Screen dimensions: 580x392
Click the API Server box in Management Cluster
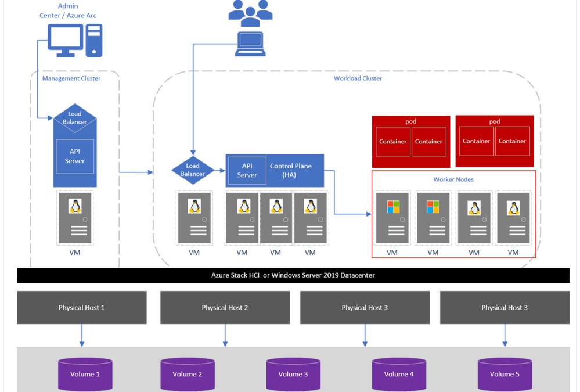click(x=75, y=156)
